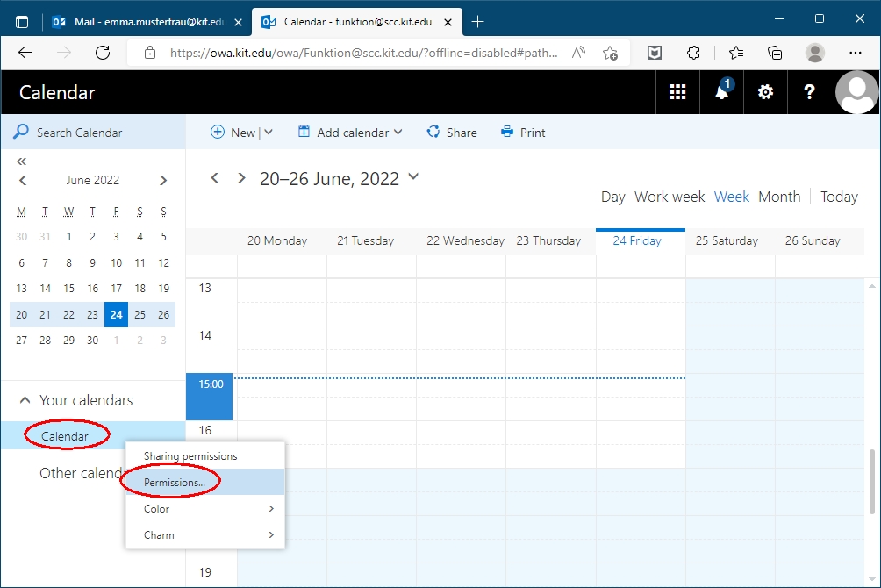Open the Add calendar dropdown
The width and height of the screenshot is (881, 588).
point(350,133)
